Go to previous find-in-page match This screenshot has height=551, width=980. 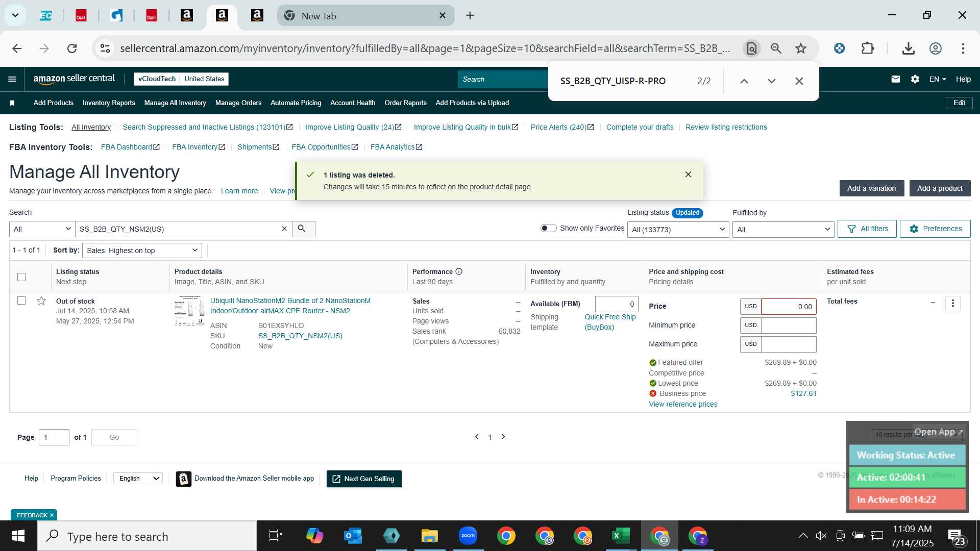[744, 81]
